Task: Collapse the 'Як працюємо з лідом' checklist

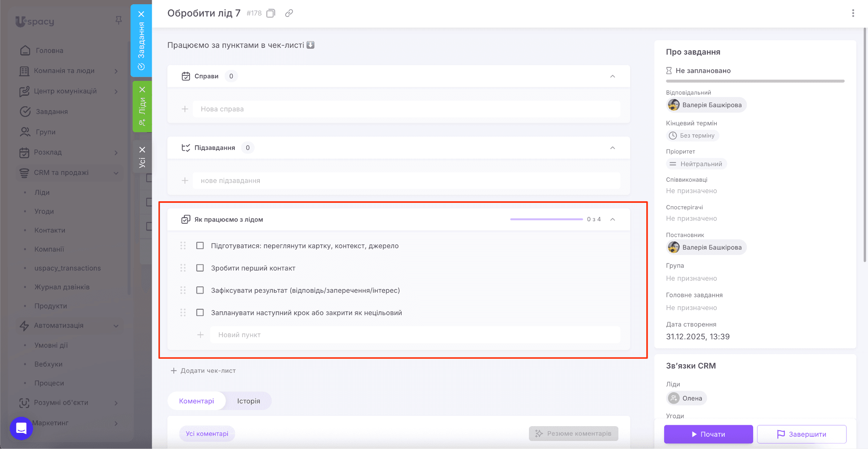Action: pyautogui.click(x=612, y=219)
